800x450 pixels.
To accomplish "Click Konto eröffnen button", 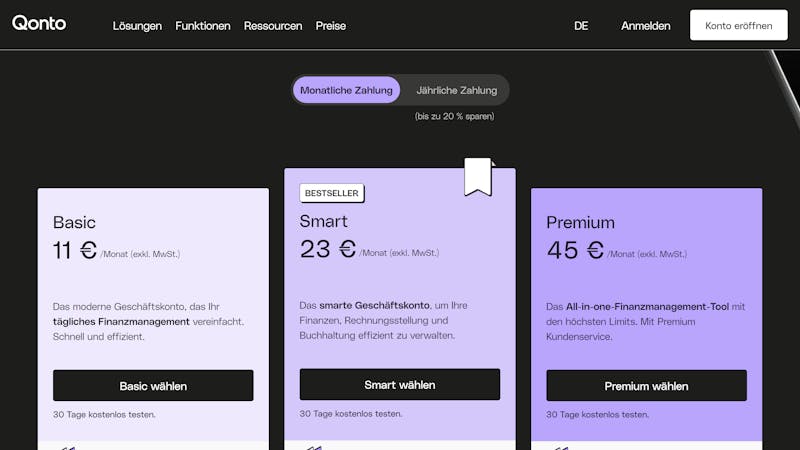I will (739, 25).
